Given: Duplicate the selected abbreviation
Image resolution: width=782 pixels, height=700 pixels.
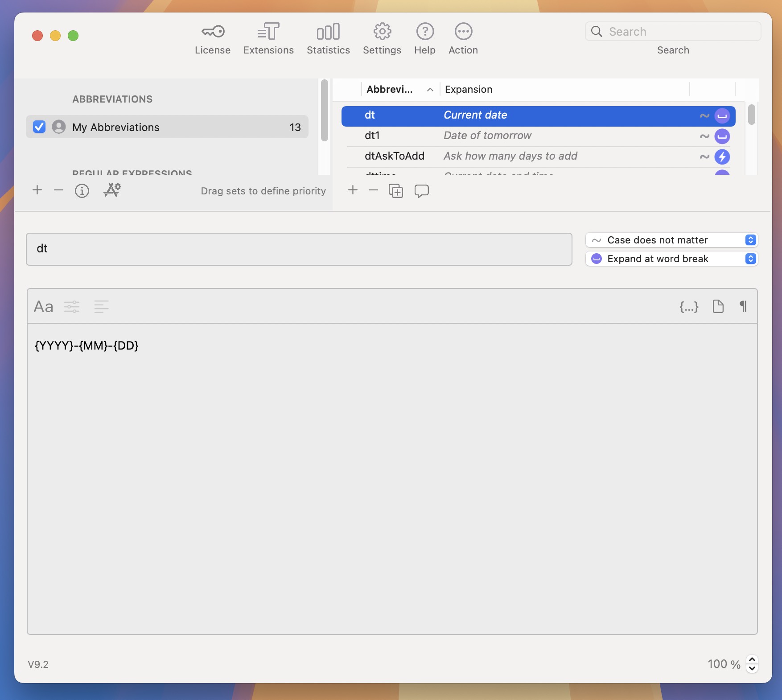Looking at the screenshot, I should (x=396, y=191).
